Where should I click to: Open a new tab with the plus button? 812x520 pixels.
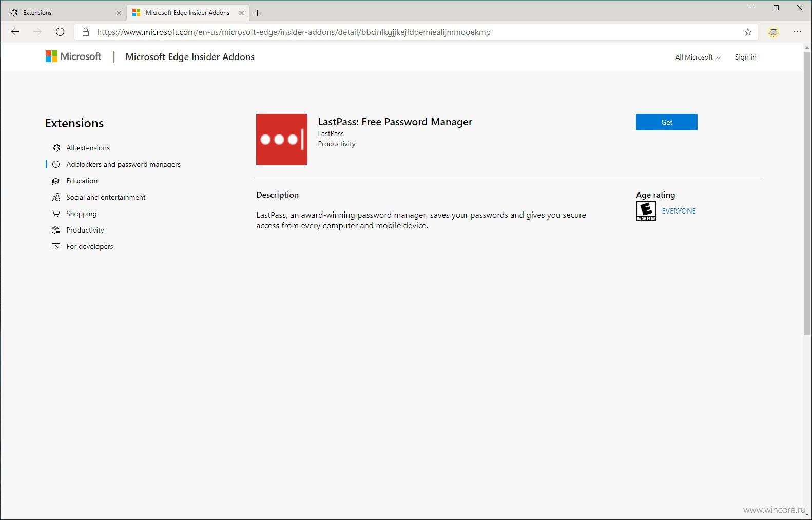258,13
